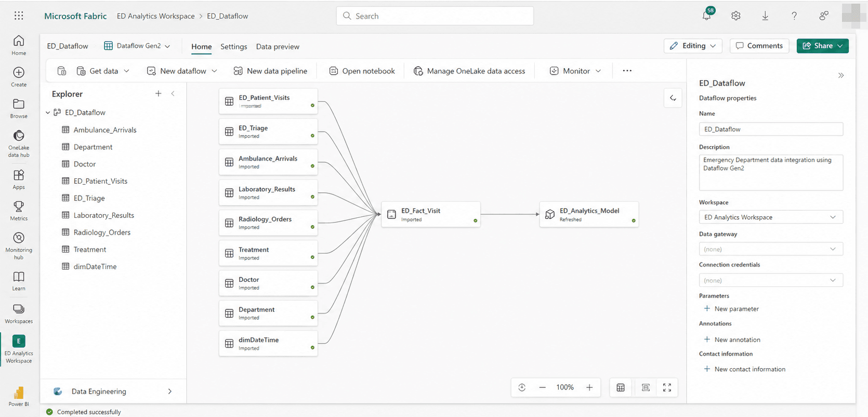Click New data pipeline

pyautogui.click(x=270, y=71)
